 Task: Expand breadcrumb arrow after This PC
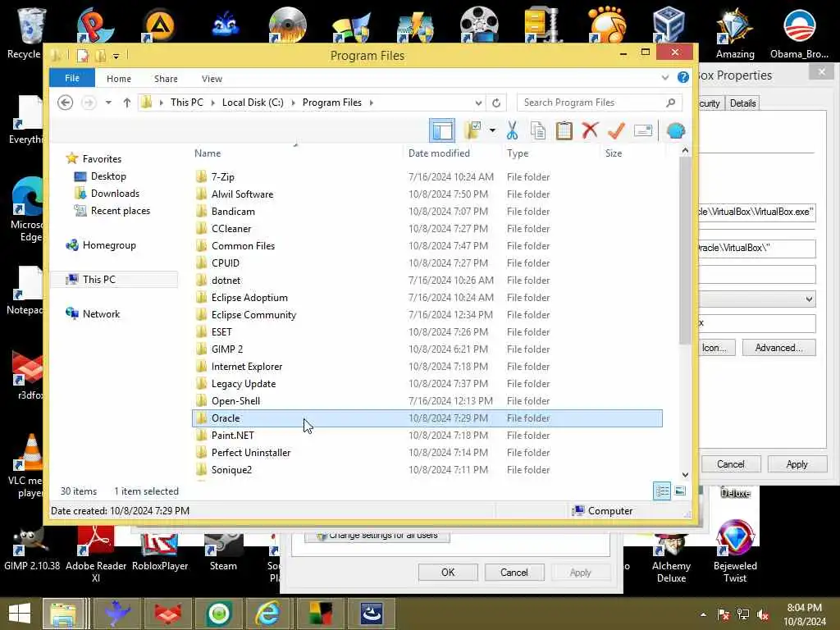pos(212,103)
